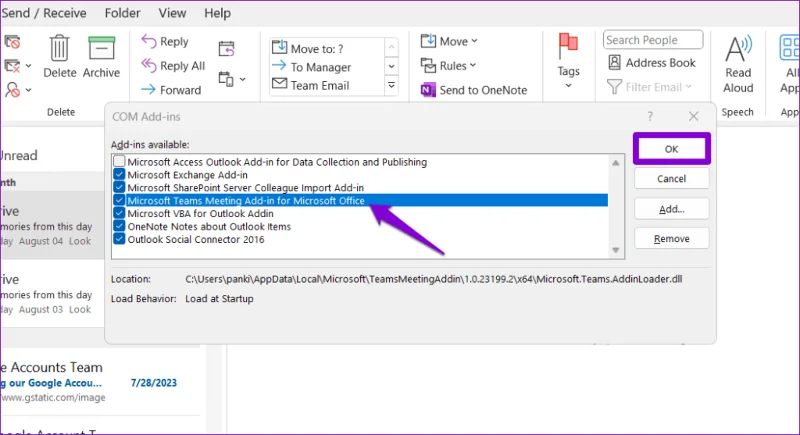Click the Reply arrow icon
The width and height of the screenshot is (800, 435).
[x=148, y=41]
